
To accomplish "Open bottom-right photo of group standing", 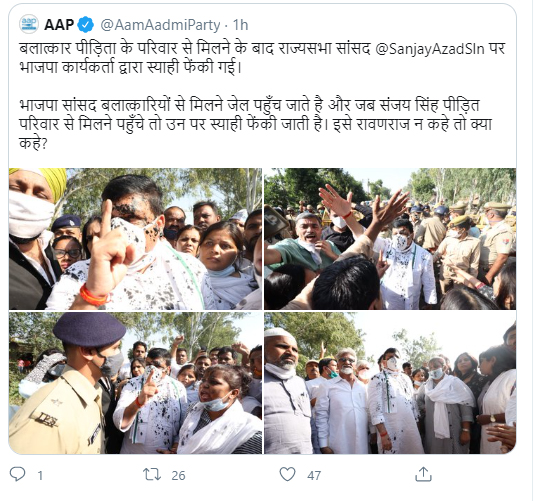I will point(390,383).
